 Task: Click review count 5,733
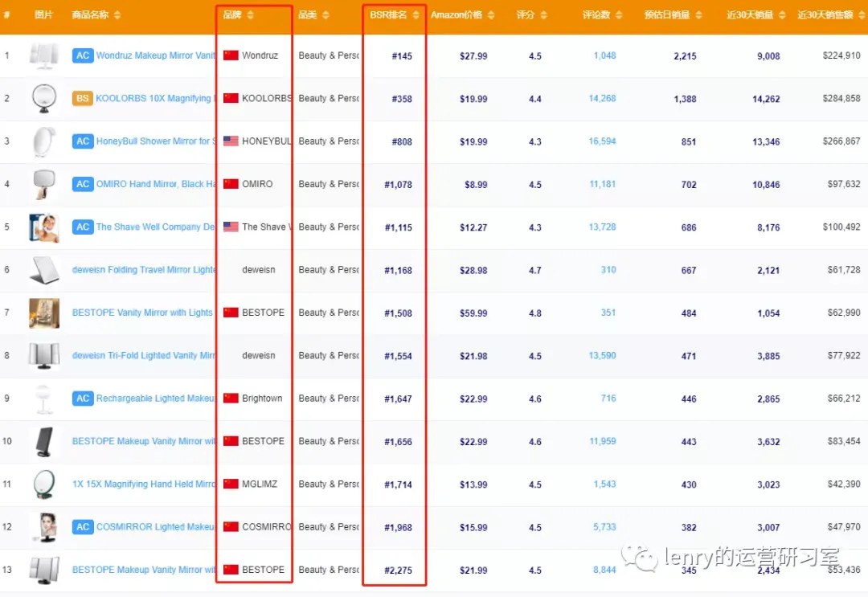coord(604,527)
